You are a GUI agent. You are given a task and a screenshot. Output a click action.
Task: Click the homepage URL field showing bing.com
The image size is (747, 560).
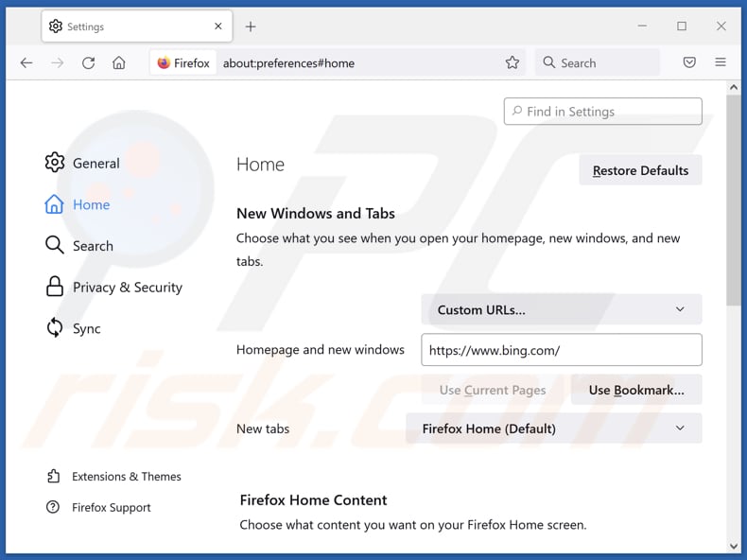coord(561,350)
